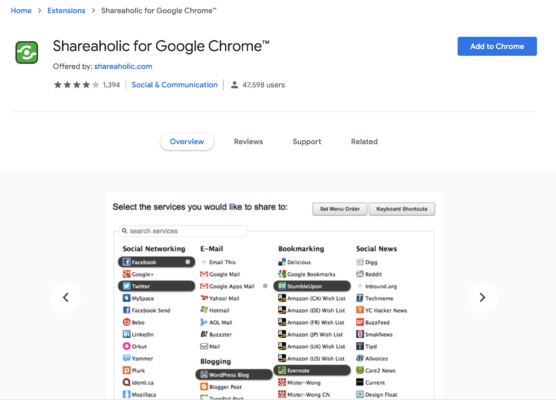
Task: Click the Buzzster icon
Action: [204, 334]
